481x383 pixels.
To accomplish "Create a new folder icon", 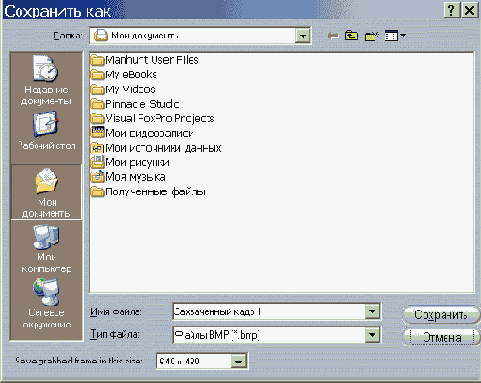I will click(x=372, y=36).
